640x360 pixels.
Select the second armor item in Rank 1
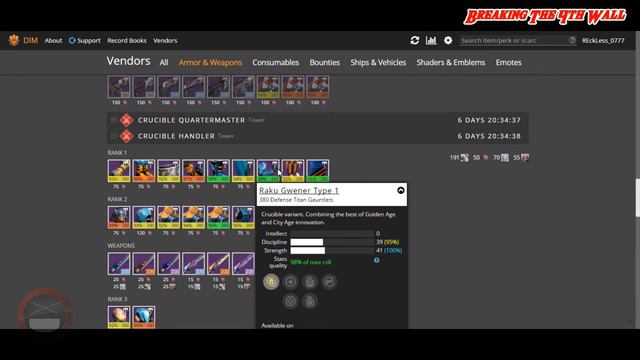[x=144, y=171]
